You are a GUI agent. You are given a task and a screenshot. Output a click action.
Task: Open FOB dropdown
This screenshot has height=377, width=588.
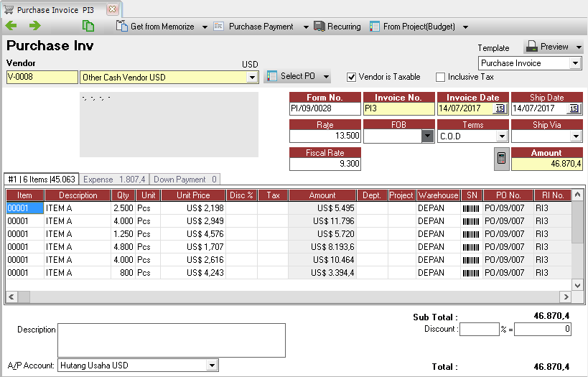point(427,136)
